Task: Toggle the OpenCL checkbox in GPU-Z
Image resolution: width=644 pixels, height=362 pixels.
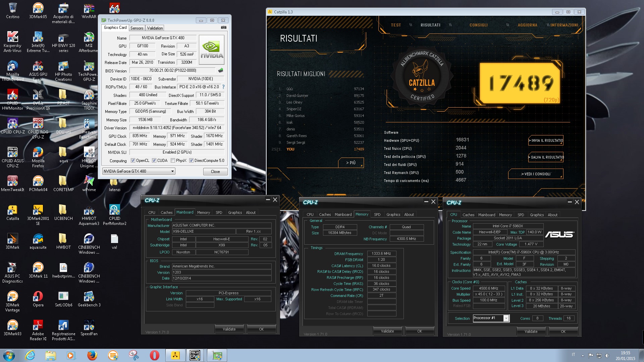Action: click(133, 161)
